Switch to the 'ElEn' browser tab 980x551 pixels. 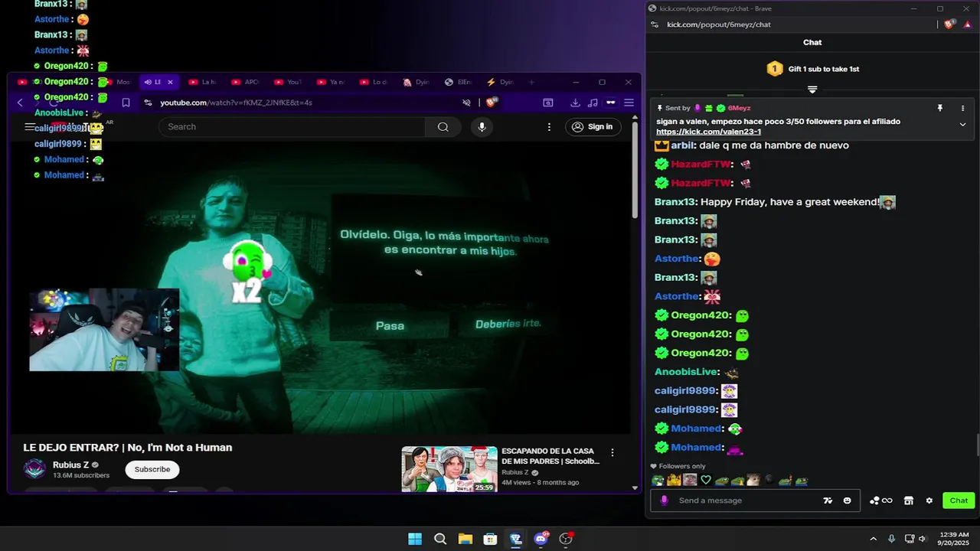click(x=458, y=82)
